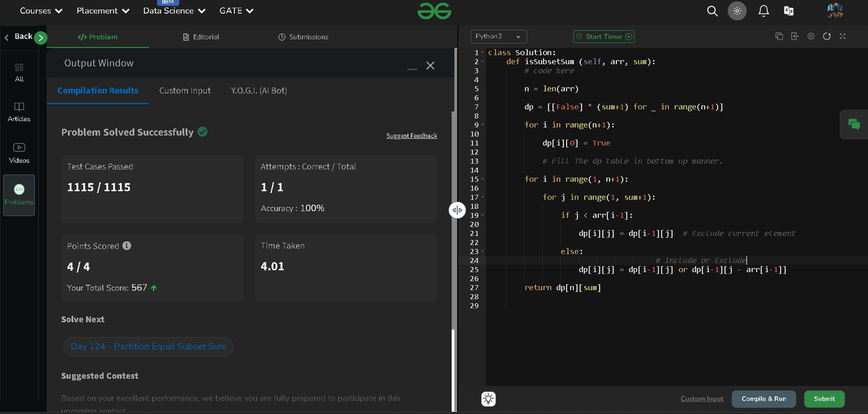Expand the Courses dropdown menu
This screenshot has height=414, width=868.
[x=41, y=11]
